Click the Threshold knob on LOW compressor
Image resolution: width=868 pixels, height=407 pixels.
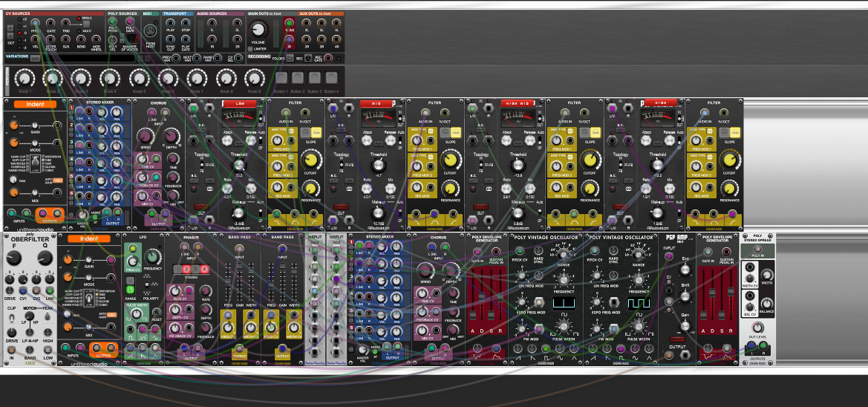[239, 165]
